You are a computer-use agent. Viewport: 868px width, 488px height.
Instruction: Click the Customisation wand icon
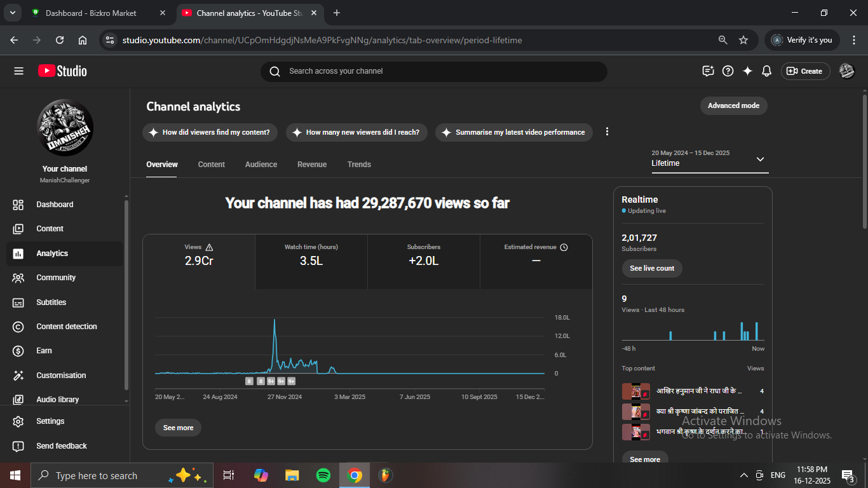18,376
